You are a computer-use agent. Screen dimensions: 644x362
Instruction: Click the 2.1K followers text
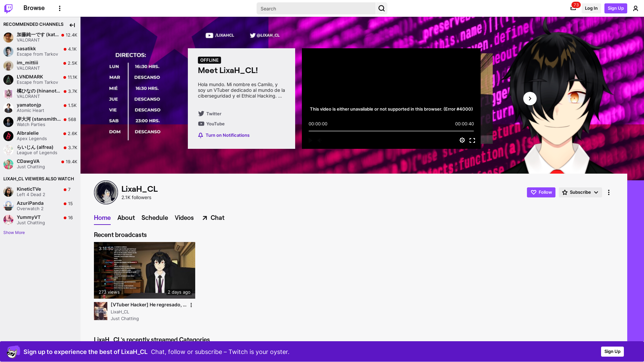pyautogui.click(x=136, y=198)
